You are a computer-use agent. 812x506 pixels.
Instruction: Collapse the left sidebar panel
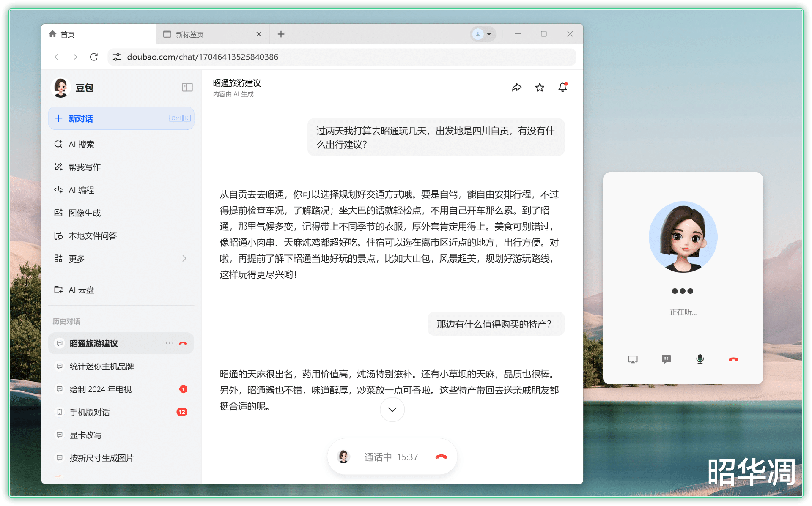pos(187,88)
